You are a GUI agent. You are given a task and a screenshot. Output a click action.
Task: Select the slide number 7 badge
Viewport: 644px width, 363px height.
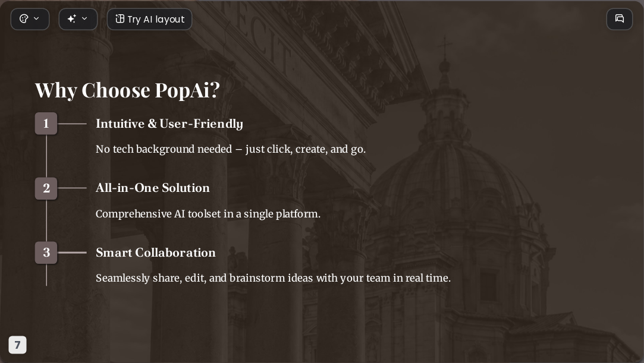tap(17, 345)
